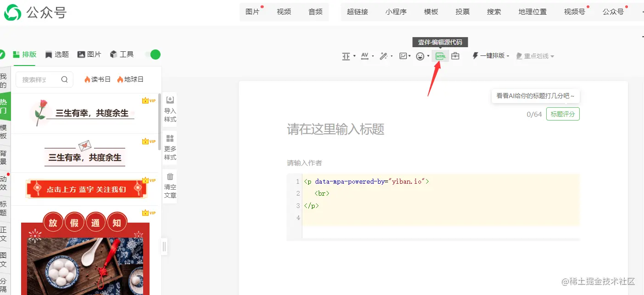Click the author input field
The height and width of the screenshot is (295, 644).
coord(433,163)
